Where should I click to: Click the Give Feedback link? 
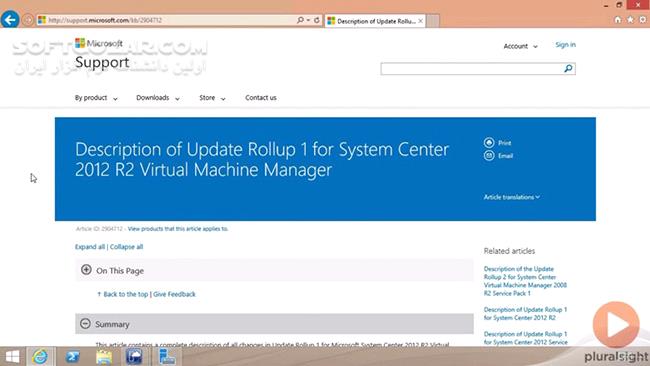point(174,294)
